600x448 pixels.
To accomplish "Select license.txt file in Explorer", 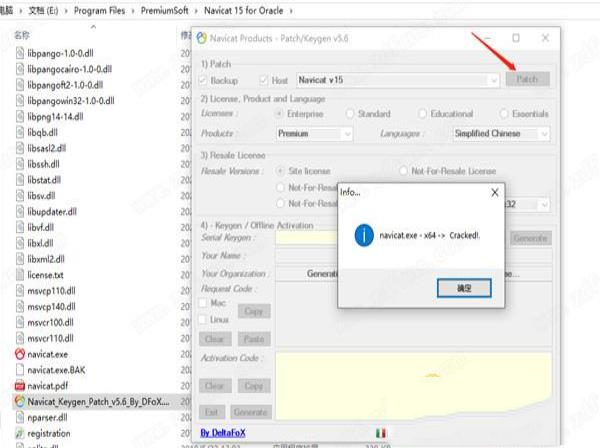I will tap(39, 275).
